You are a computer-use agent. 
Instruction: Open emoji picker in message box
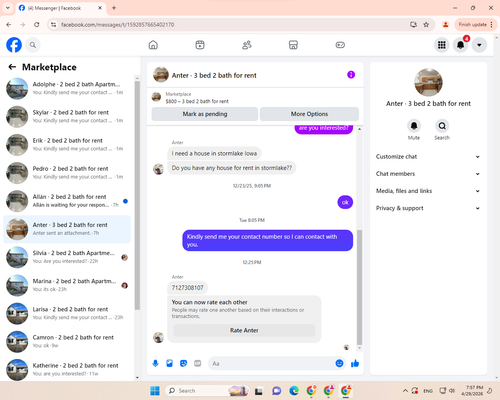tap(339, 363)
